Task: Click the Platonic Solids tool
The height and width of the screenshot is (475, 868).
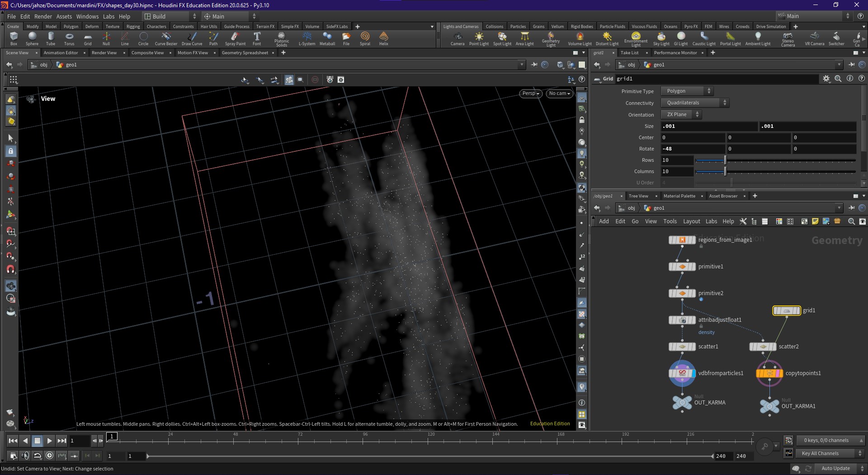Action: [282, 39]
